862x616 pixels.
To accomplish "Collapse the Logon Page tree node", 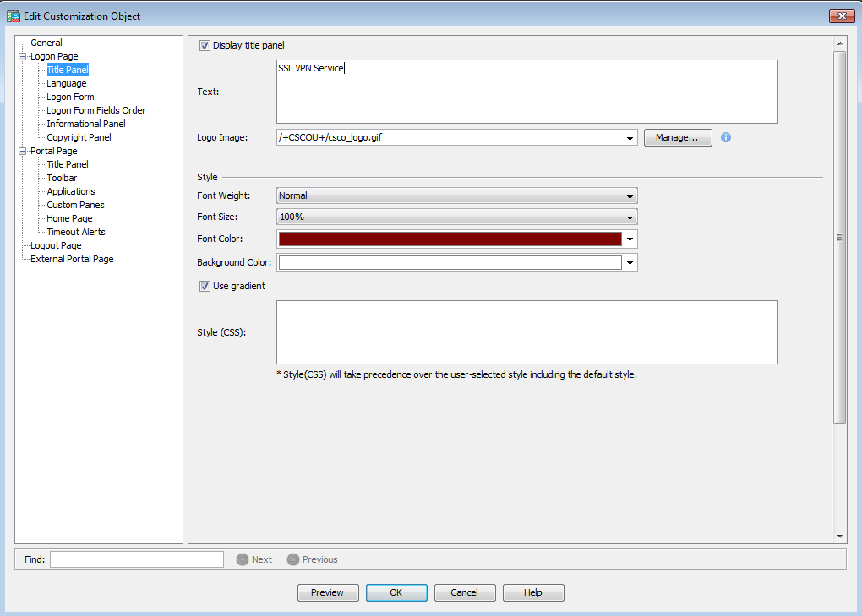I will pyautogui.click(x=23, y=56).
